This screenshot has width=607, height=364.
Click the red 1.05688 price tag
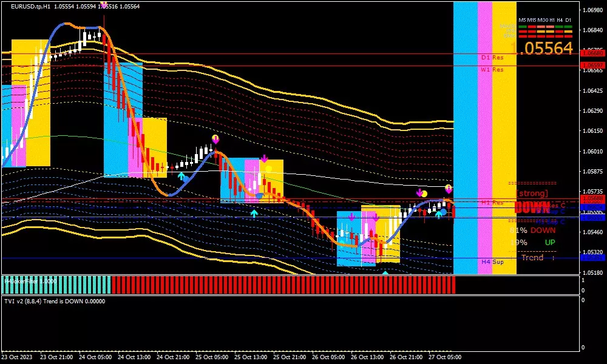592,199
